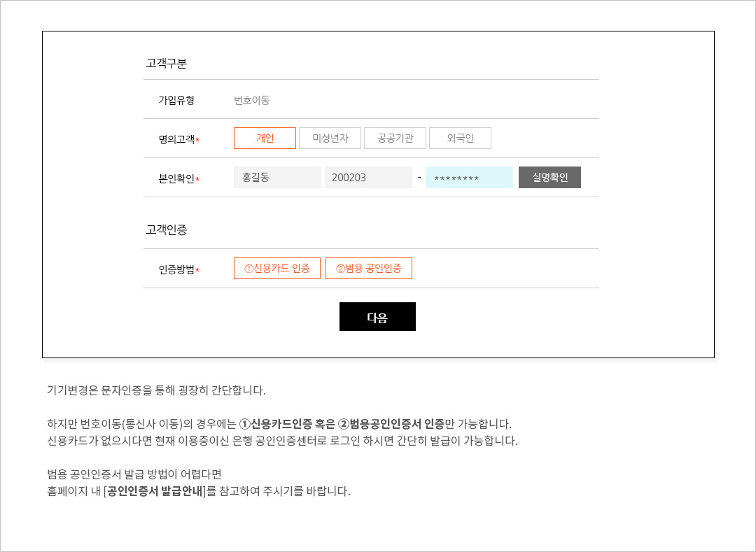
Task: Click the black 다음 button
Action: [x=377, y=317]
